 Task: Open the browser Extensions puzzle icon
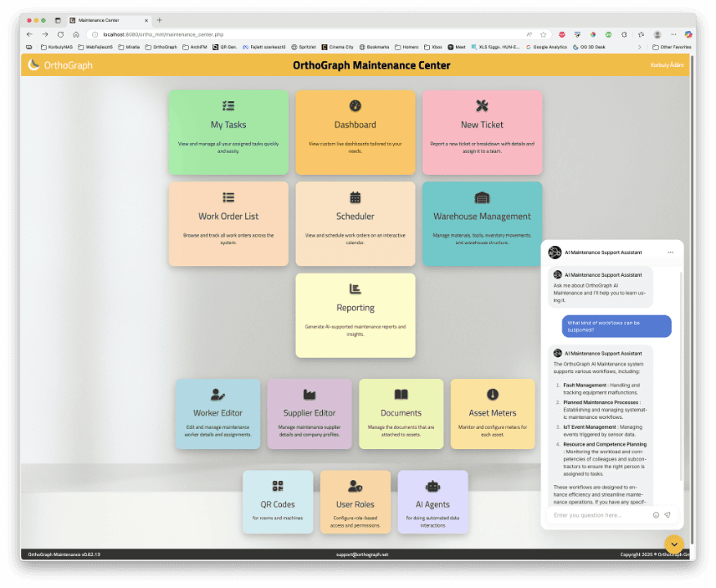click(x=624, y=34)
